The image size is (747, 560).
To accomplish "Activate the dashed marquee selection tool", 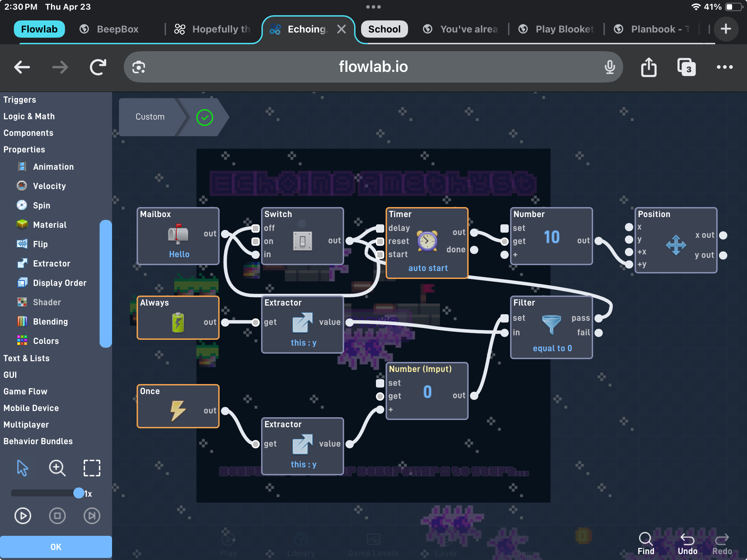I will click(x=92, y=468).
